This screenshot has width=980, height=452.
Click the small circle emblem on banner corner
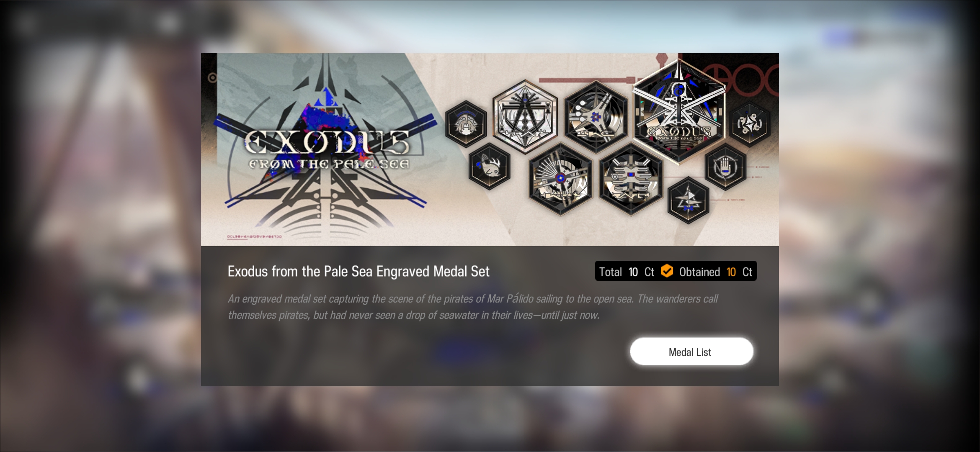(212, 78)
